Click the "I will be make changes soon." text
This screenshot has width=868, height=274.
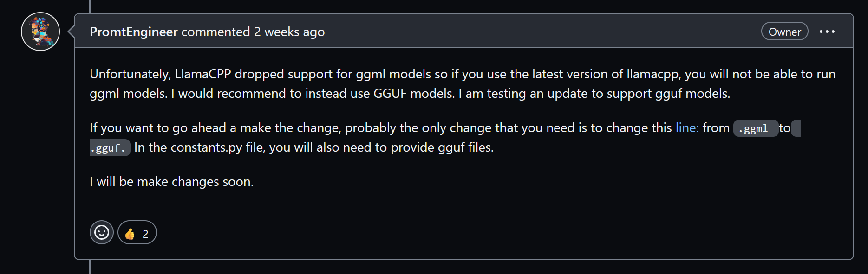[171, 182]
